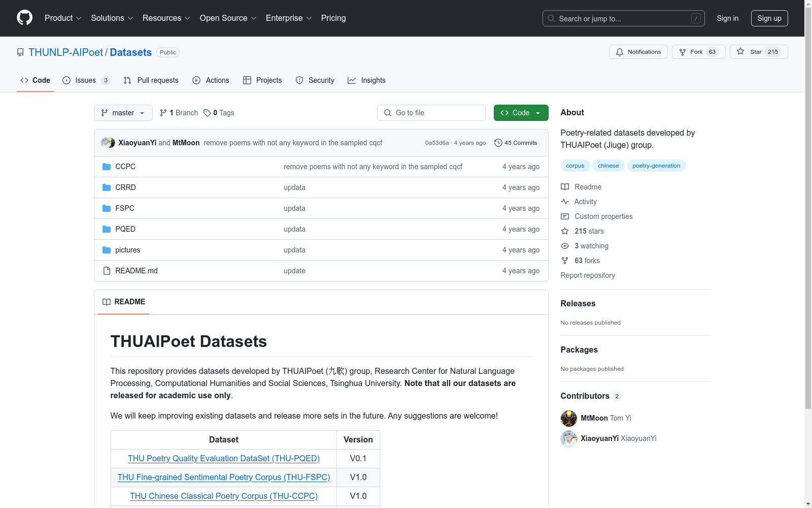Switch to the Security tab
Image resolution: width=812 pixels, height=508 pixels.
point(315,80)
